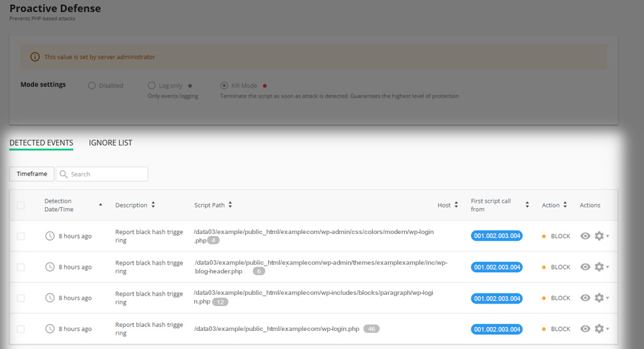Click IP badge in wp-admin/css/colors/modern/wp-login.php row

tap(497, 236)
